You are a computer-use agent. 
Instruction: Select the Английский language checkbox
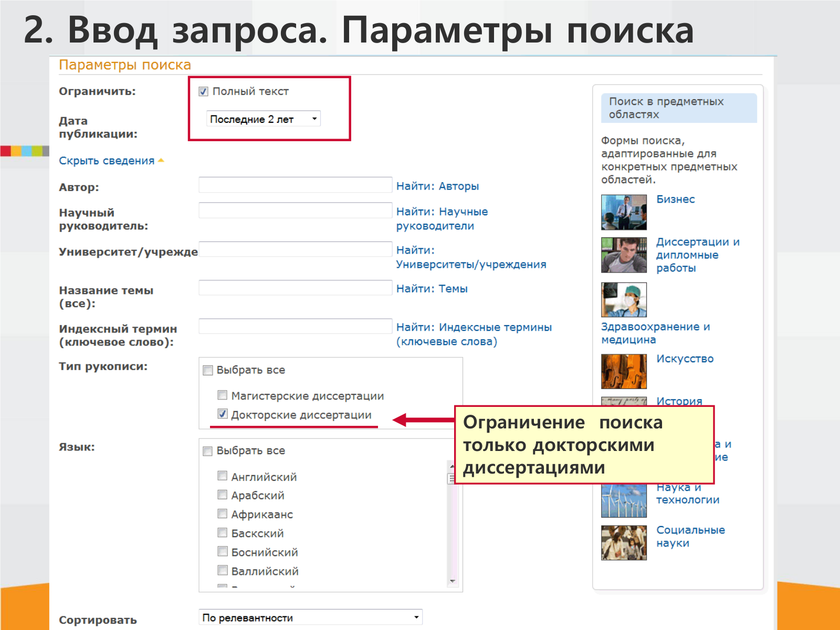tap(223, 476)
